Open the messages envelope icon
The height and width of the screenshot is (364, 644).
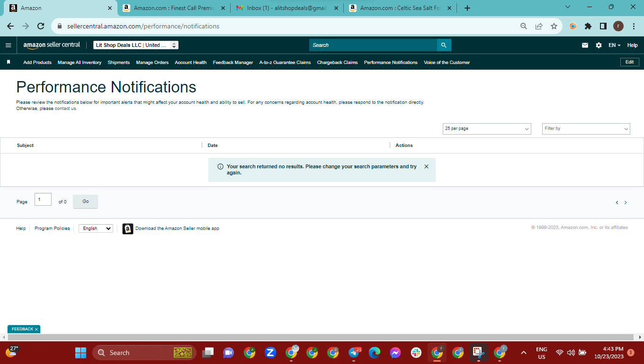585,45
